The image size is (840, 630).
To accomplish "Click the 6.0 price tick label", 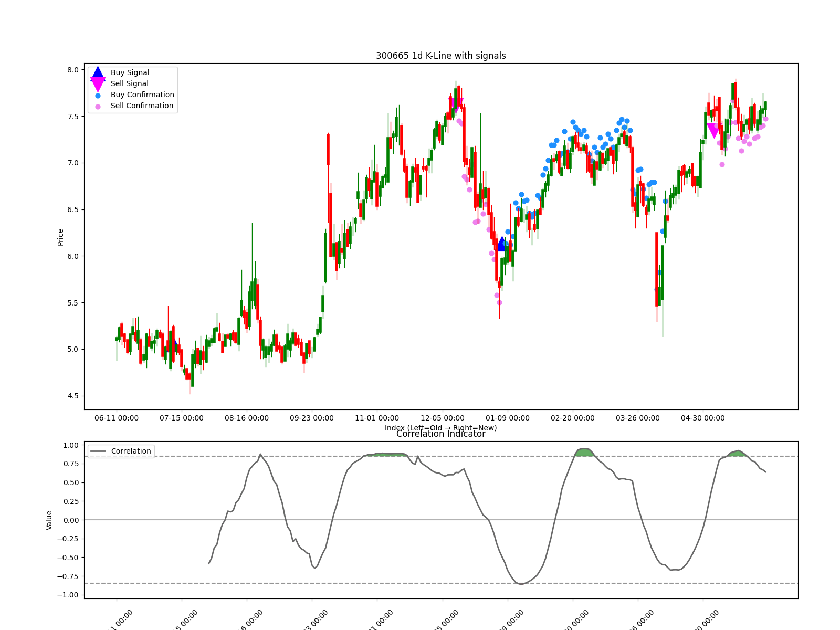I will (x=73, y=257).
